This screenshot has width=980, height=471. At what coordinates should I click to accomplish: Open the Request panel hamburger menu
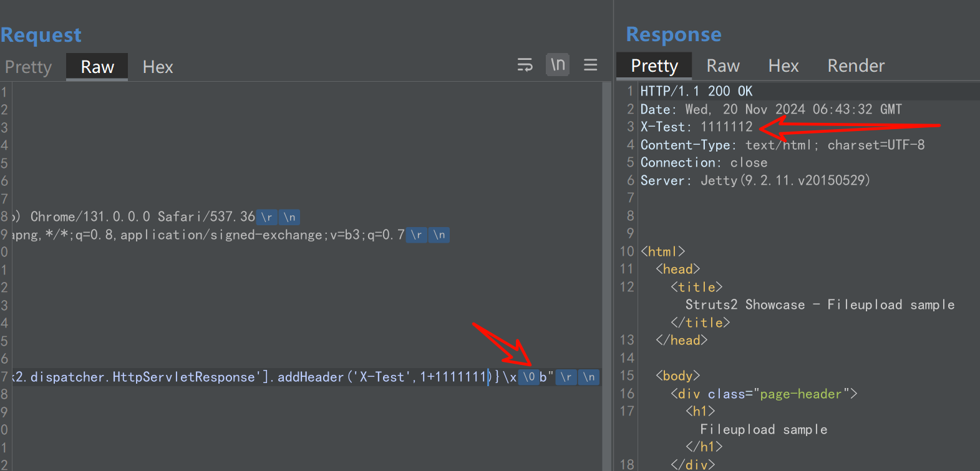591,65
